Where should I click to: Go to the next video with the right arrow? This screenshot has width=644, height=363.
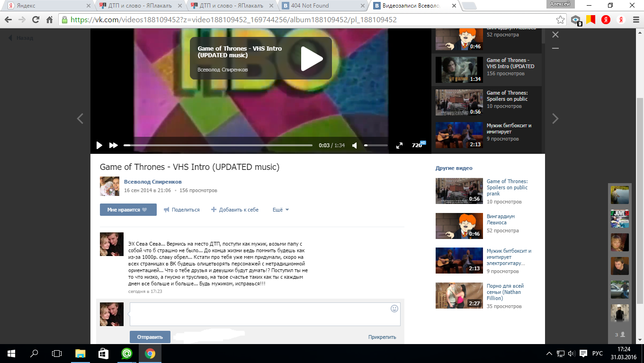click(555, 118)
